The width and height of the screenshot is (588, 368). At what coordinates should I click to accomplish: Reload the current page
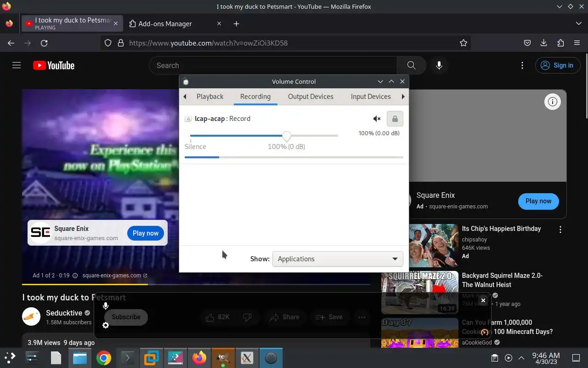click(x=44, y=43)
